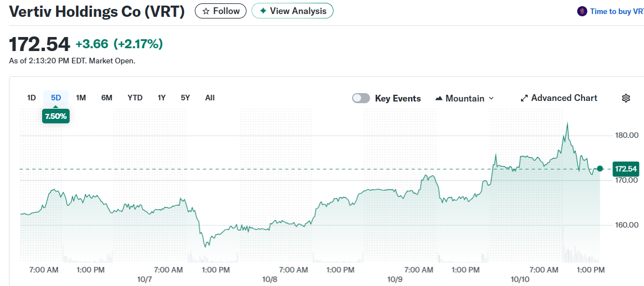This screenshot has width=644, height=286.
Task: Open chart settings gear icon
Action: point(626,98)
